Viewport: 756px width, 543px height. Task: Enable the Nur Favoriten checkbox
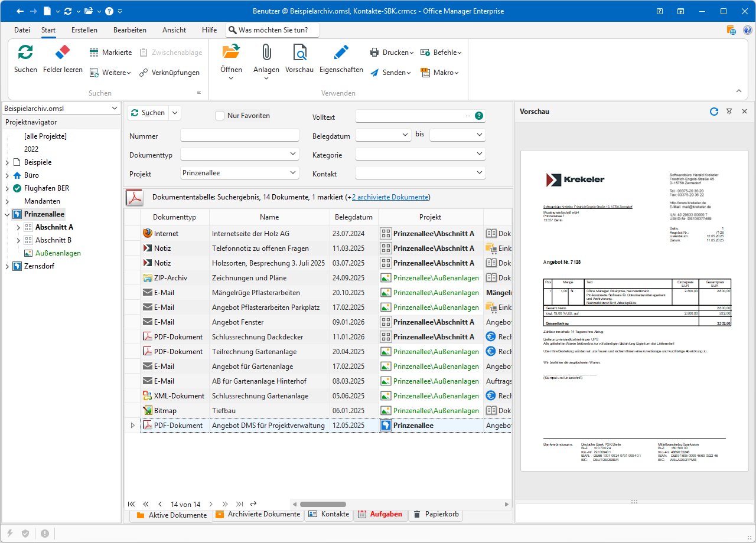click(x=220, y=116)
